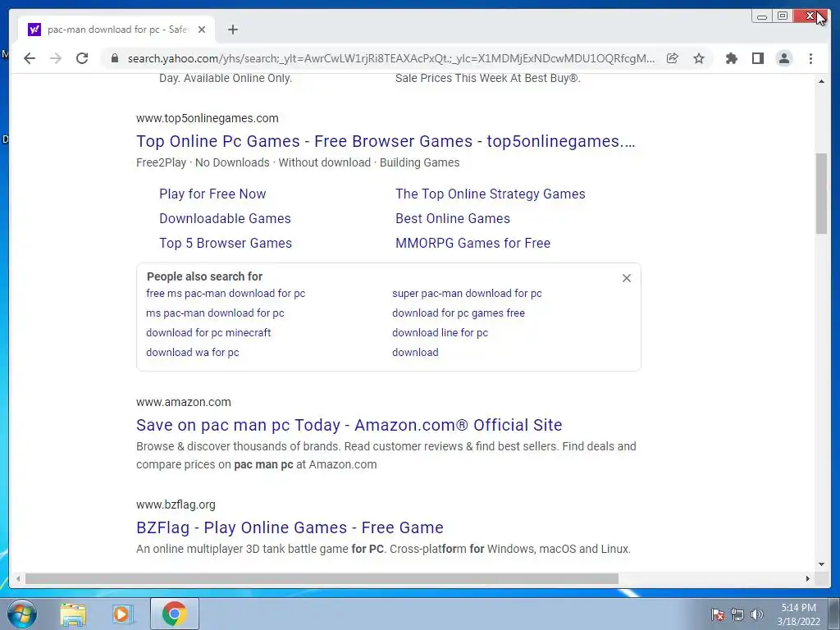840x630 pixels.
Task: Open the Windows Start menu
Action: (x=22, y=614)
